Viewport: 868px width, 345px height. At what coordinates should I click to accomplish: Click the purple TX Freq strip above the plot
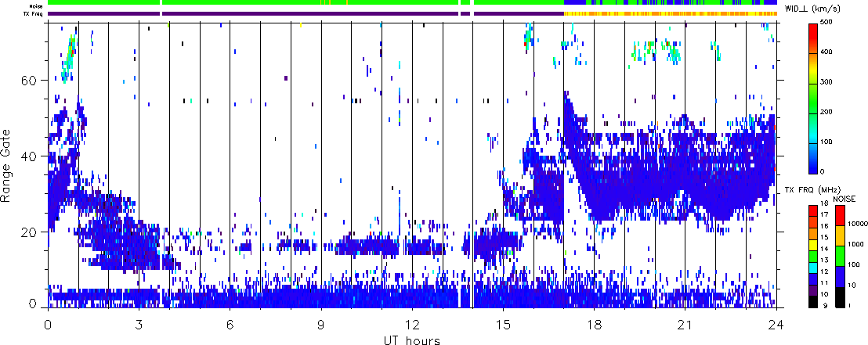click(306, 13)
